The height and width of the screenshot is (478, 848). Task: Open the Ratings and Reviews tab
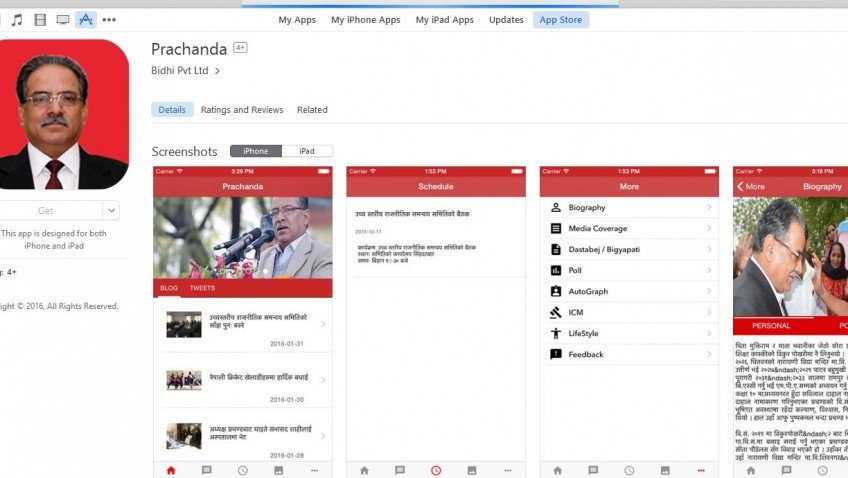tap(242, 110)
